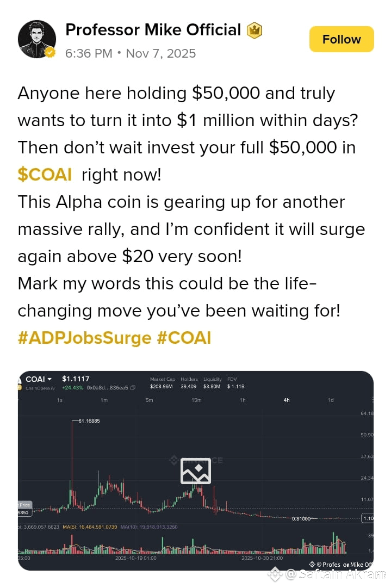
Task: Follow Professor Mike Official
Action: (x=342, y=39)
